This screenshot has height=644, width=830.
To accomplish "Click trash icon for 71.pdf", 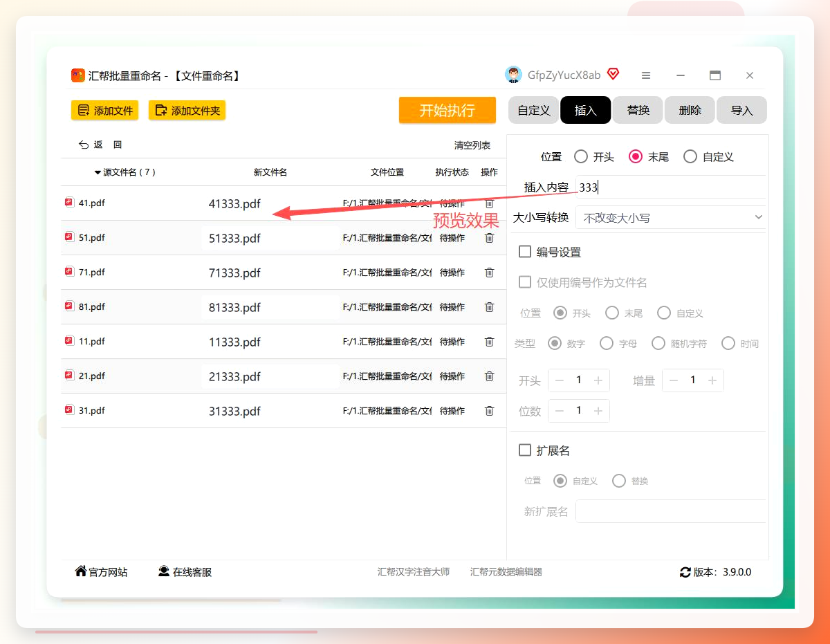I will tap(490, 273).
